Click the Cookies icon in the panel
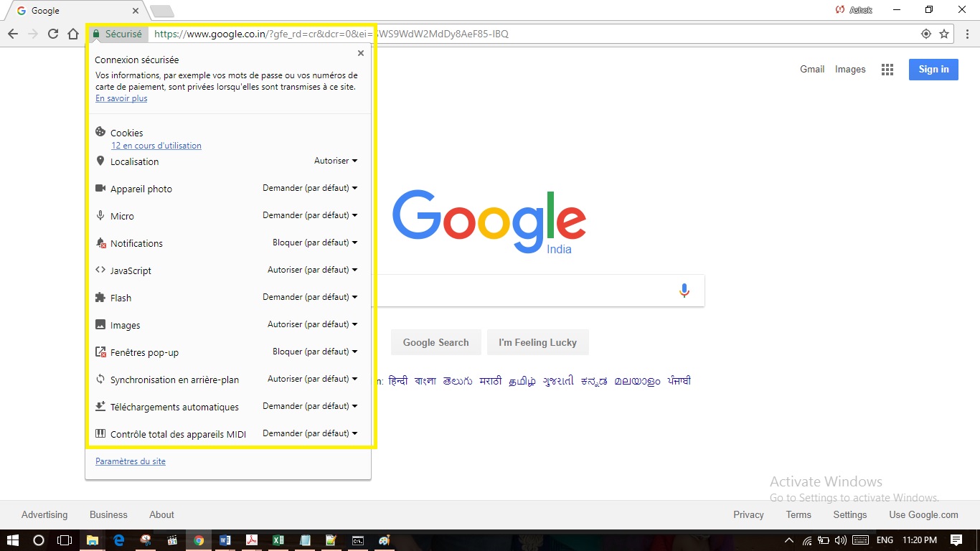Viewport: 980px width, 551px height. tap(100, 132)
